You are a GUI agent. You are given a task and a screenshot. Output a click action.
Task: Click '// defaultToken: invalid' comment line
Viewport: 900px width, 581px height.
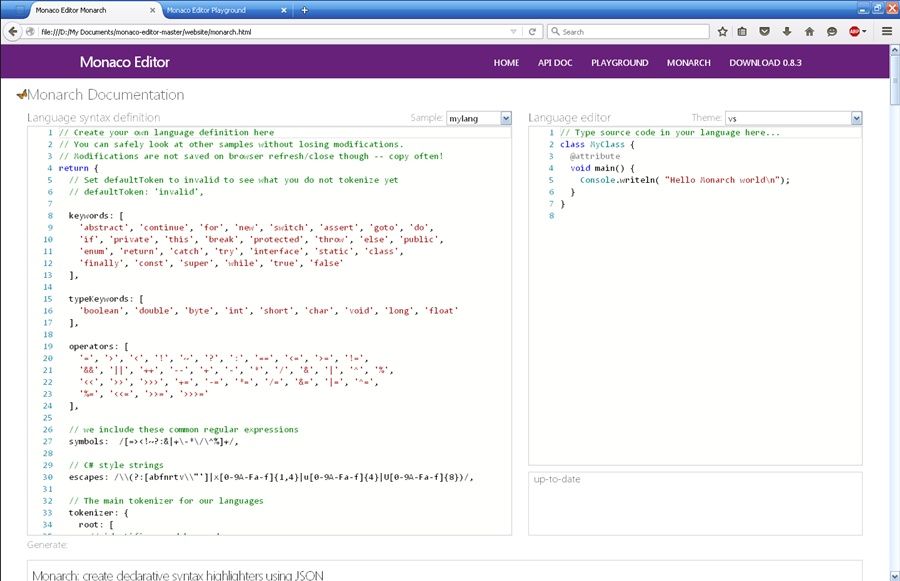point(136,192)
